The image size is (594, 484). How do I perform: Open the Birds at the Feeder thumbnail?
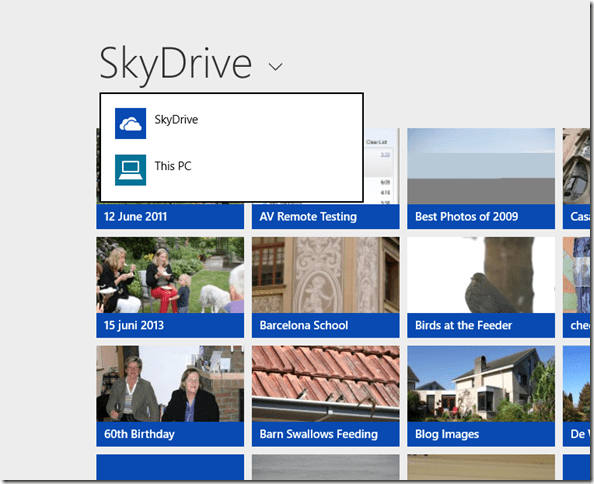481,275
